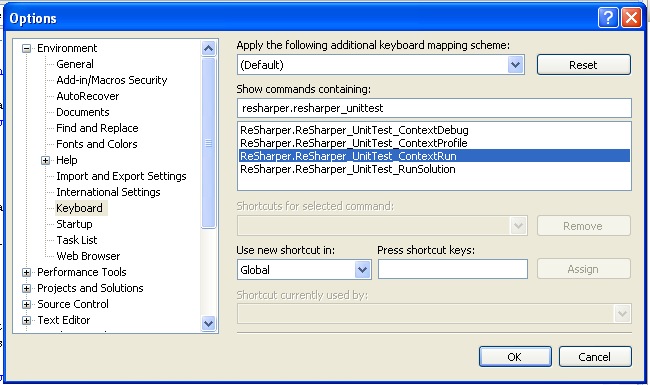Select Text Editor label
Image resolution: width=650 pixels, height=385 pixels.
[64, 320]
